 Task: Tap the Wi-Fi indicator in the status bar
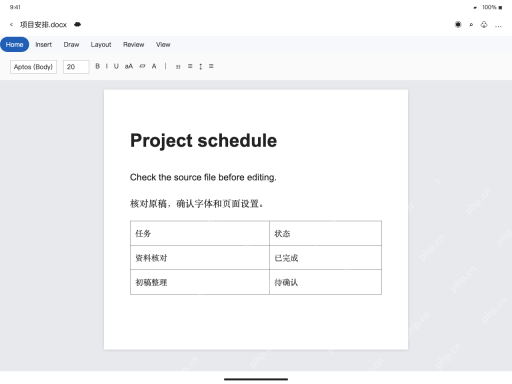click(475, 7)
